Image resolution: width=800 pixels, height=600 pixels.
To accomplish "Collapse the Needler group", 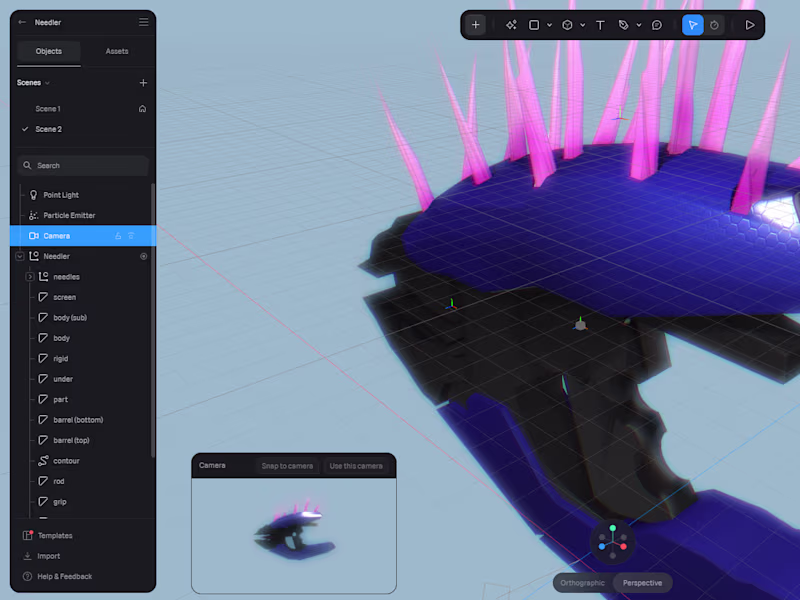I will point(20,256).
